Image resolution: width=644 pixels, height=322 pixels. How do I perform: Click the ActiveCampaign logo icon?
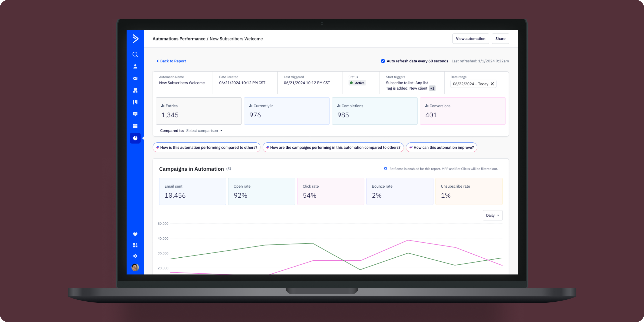click(135, 39)
